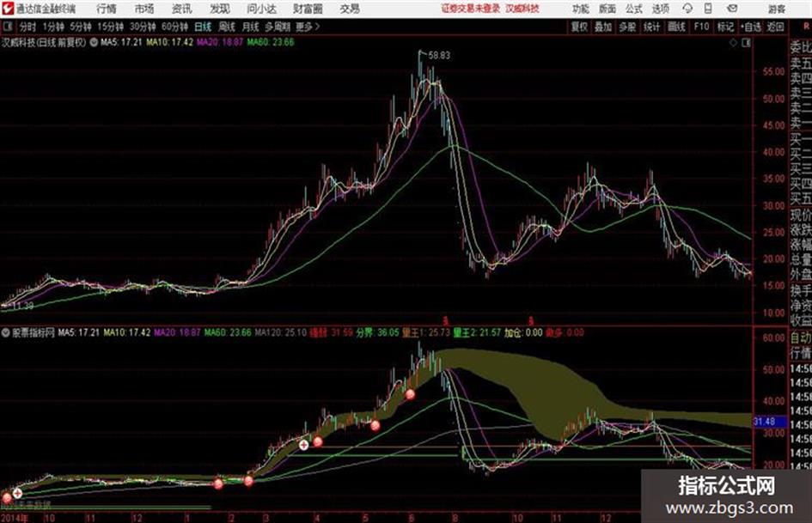Click the 分界: 36.05 indicator value
Screen dimensions: 812x523
coord(377,332)
